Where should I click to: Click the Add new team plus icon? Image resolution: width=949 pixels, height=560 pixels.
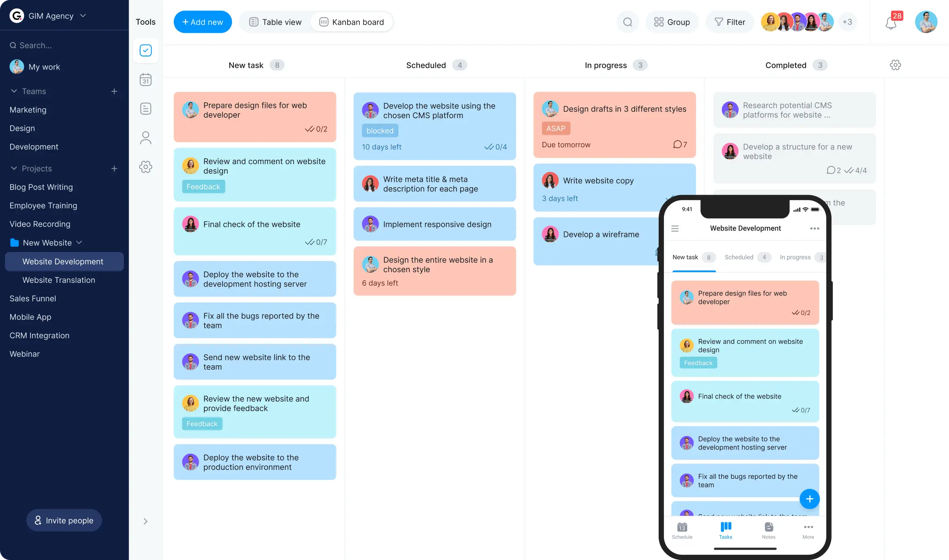point(114,91)
